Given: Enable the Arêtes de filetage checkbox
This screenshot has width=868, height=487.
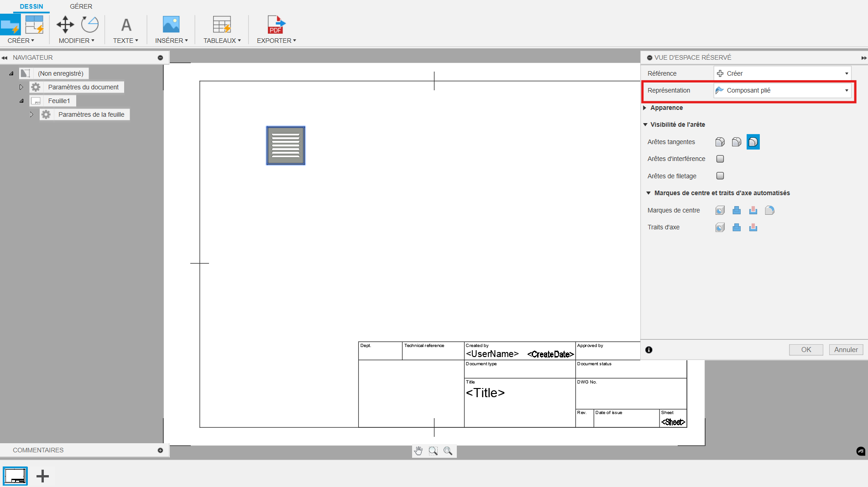Looking at the screenshot, I should coord(720,176).
